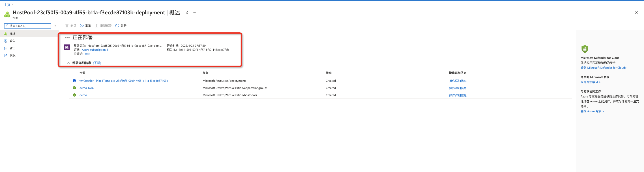This screenshot has width=644, height=172.
Task: Select 概述 in the side menu
Action: click(29, 34)
